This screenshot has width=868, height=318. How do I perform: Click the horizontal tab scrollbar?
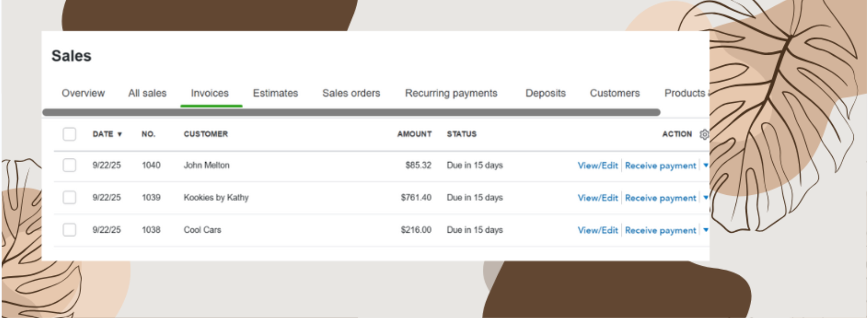pos(351,112)
